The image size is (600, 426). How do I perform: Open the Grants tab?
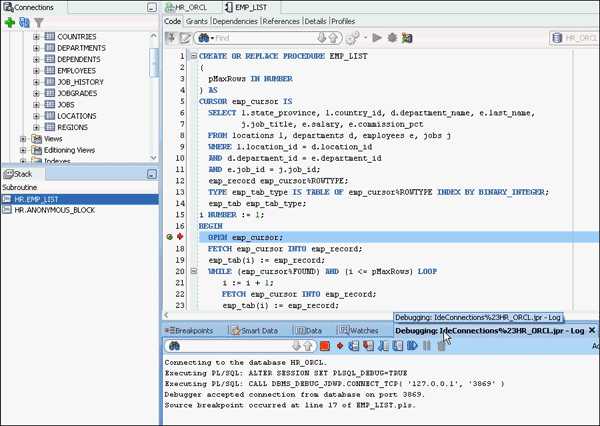[x=197, y=21]
